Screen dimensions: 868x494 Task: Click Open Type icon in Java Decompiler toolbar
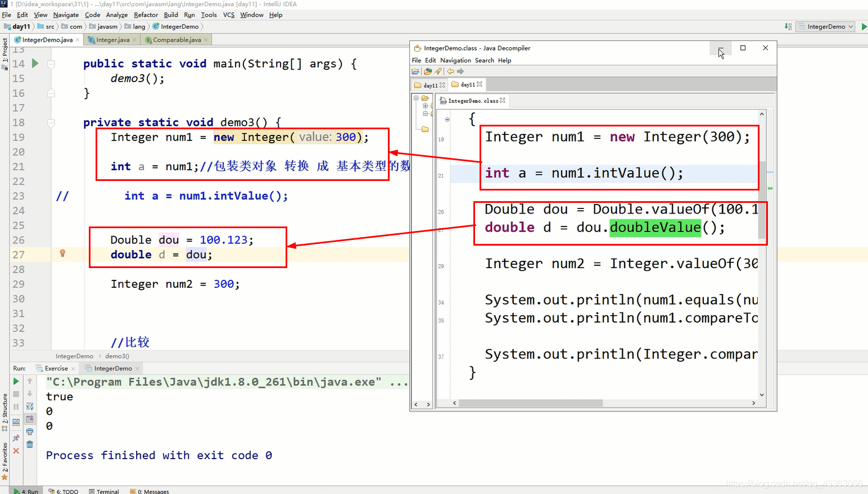click(x=428, y=71)
